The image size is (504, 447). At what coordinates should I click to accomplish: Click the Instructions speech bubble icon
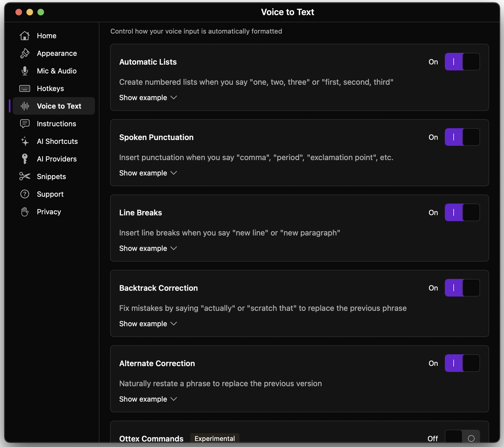[x=25, y=124]
